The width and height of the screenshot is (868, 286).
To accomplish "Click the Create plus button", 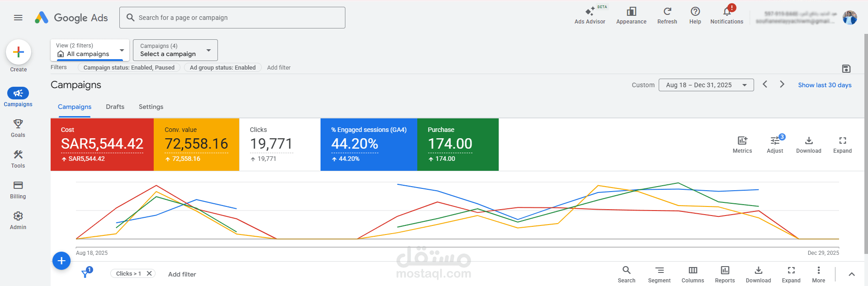I will pos(19,52).
